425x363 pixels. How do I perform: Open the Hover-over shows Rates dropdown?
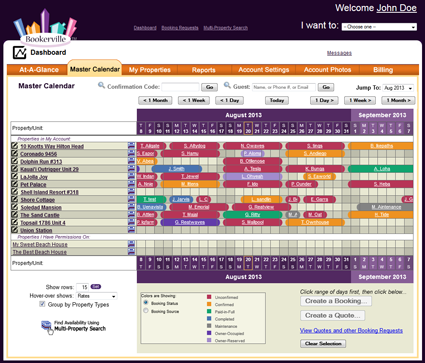97,296
